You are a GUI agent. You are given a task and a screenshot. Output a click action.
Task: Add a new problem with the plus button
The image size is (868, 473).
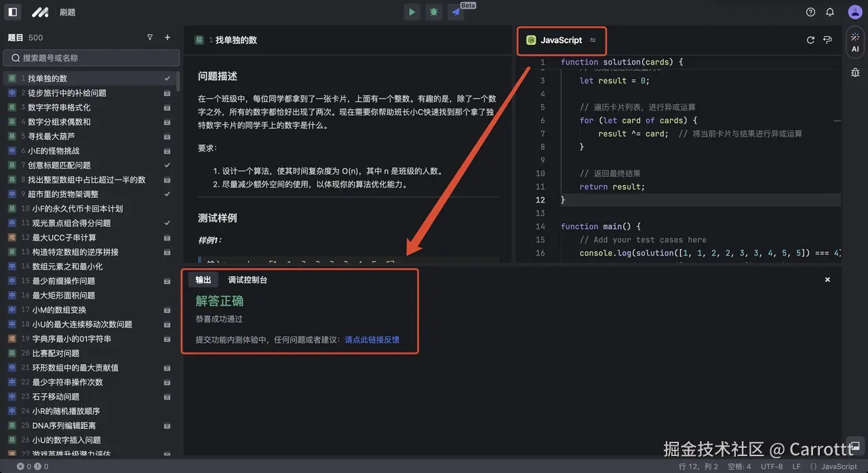tap(167, 37)
